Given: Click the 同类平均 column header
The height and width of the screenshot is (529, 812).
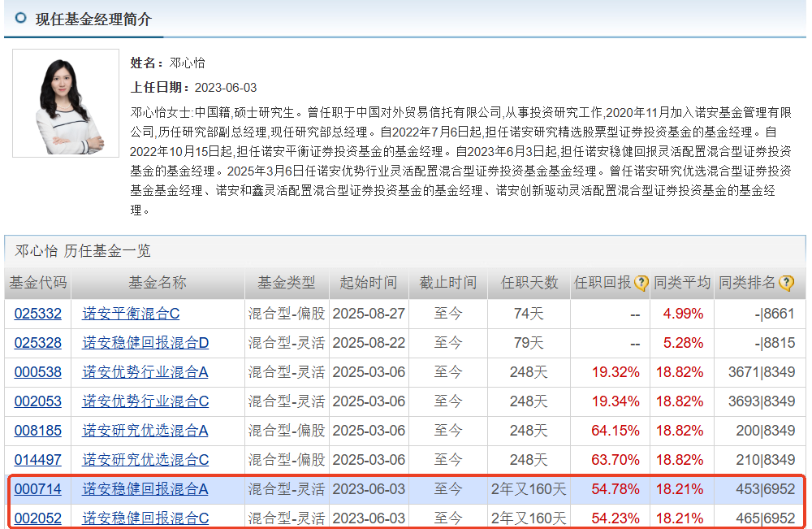Looking at the screenshot, I should click(682, 283).
